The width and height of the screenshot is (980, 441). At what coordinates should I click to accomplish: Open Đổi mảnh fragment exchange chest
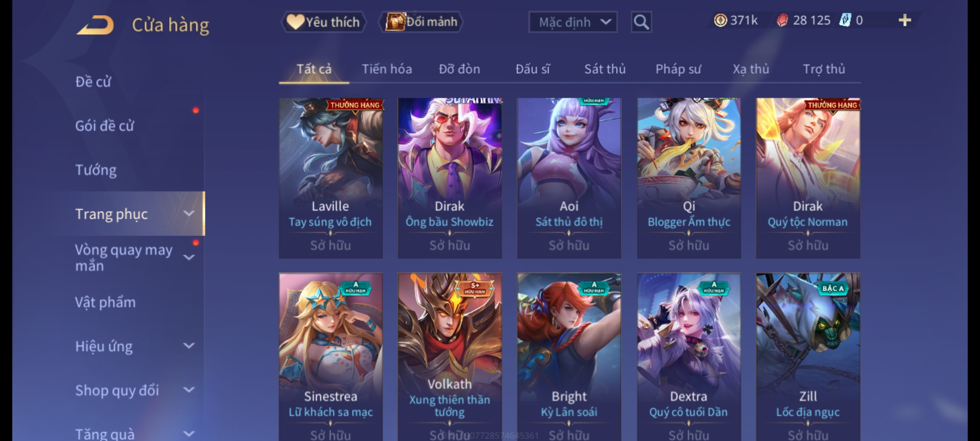421,22
